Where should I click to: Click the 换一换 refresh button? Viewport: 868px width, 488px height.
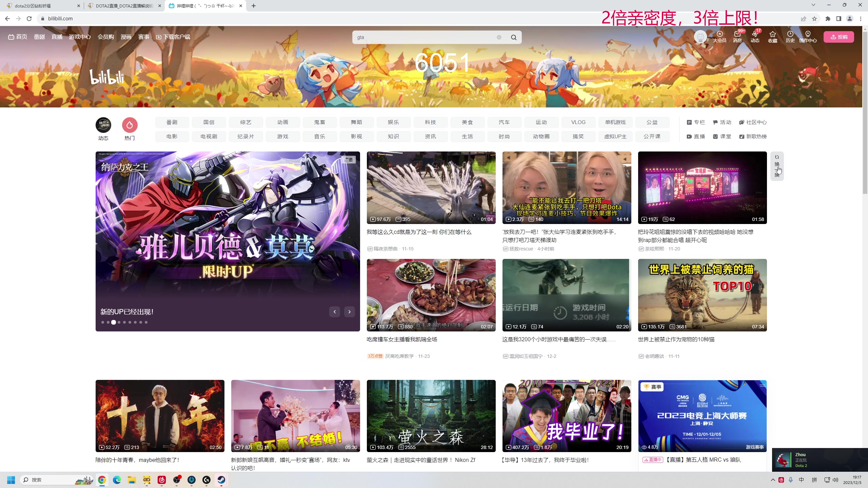tap(777, 166)
